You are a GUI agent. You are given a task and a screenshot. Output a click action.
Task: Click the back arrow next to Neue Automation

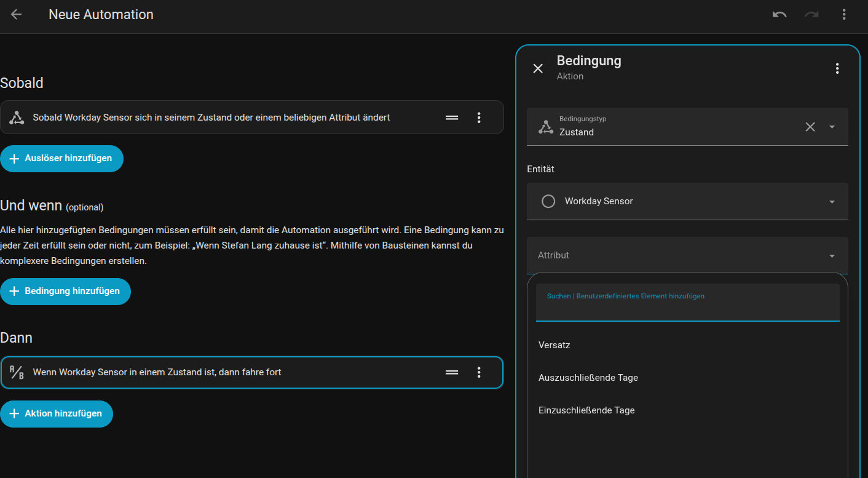[x=17, y=14]
